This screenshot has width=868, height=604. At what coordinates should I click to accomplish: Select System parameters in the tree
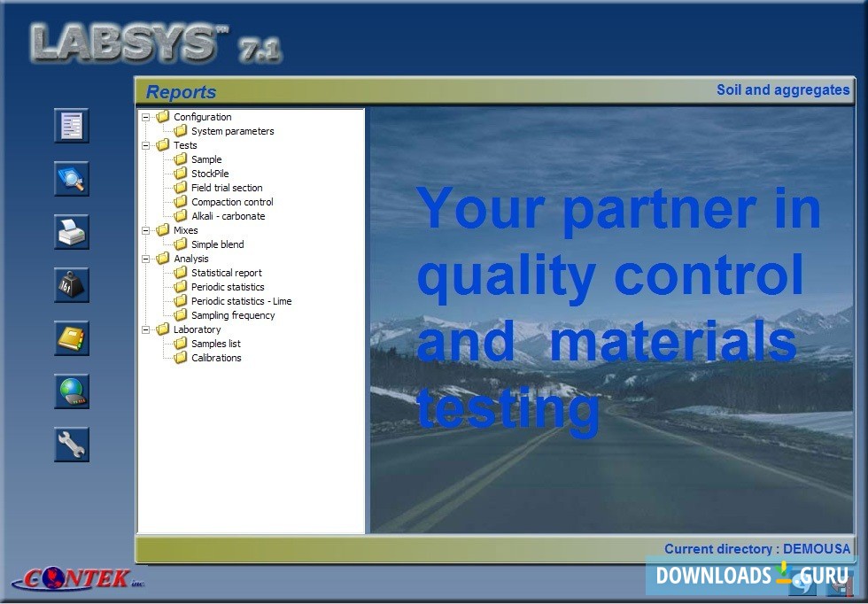[x=232, y=131]
